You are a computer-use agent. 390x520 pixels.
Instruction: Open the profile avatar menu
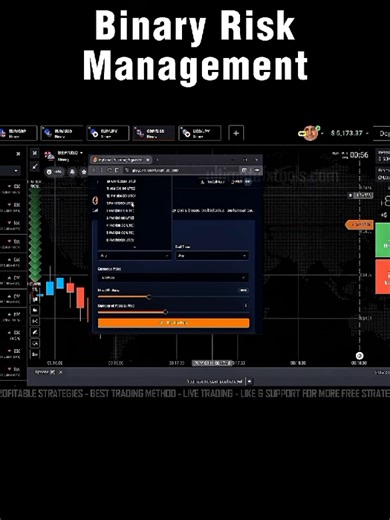(310, 133)
